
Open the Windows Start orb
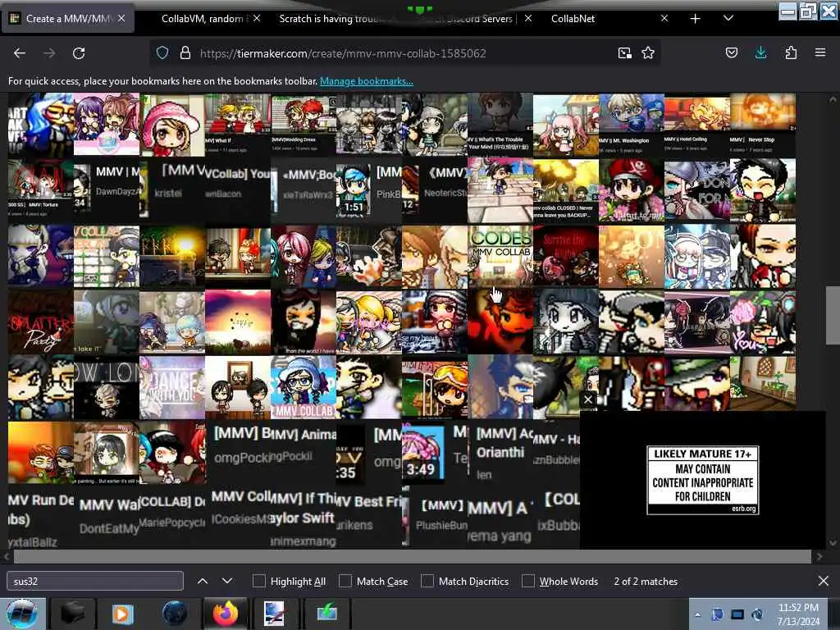[x=22, y=614]
